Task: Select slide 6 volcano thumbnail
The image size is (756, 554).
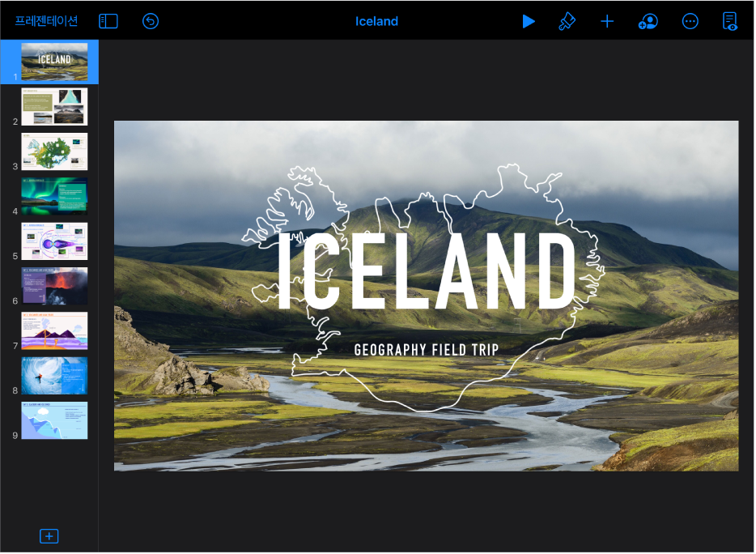Action: [54, 286]
